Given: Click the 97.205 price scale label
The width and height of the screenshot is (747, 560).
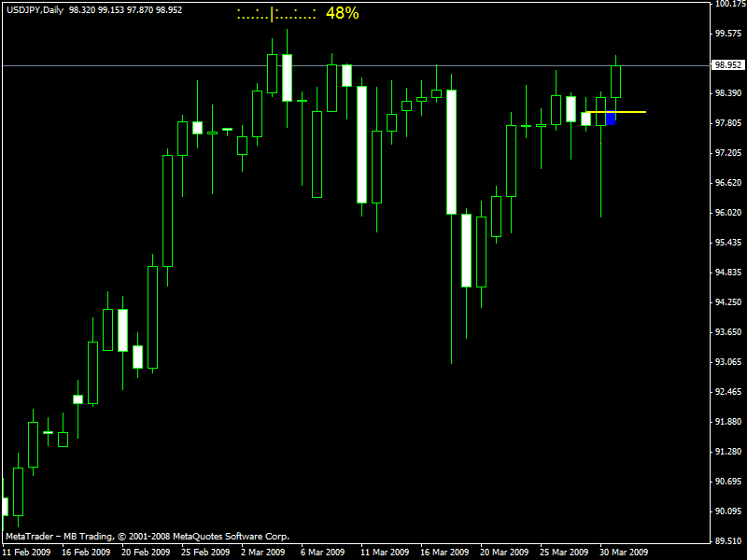Looking at the screenshot, I should (x=728, y=153).
